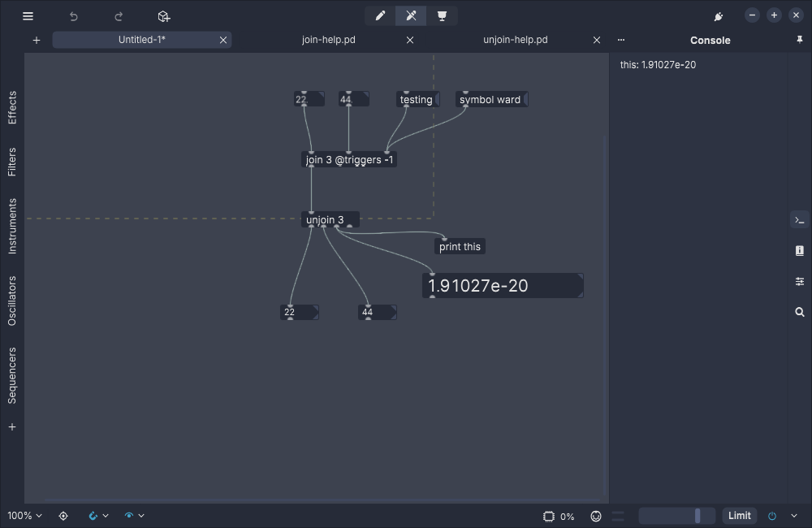Click the master volume slider
The width and height of the screenshot is (812, 528).
coord(676,516)
